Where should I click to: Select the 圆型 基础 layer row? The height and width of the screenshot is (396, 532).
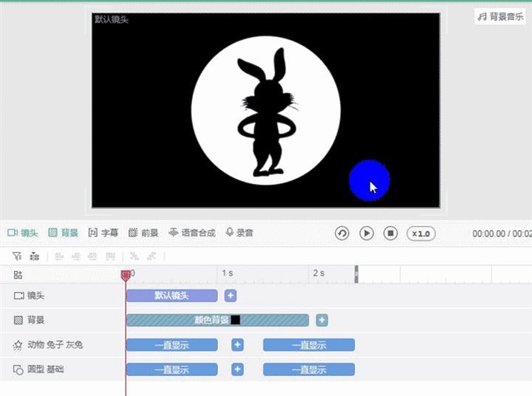(x=62, y=369)
